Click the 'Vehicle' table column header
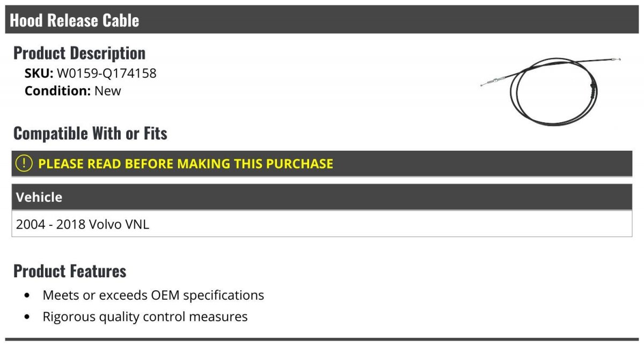644x346 pixels. click(39, 197)
